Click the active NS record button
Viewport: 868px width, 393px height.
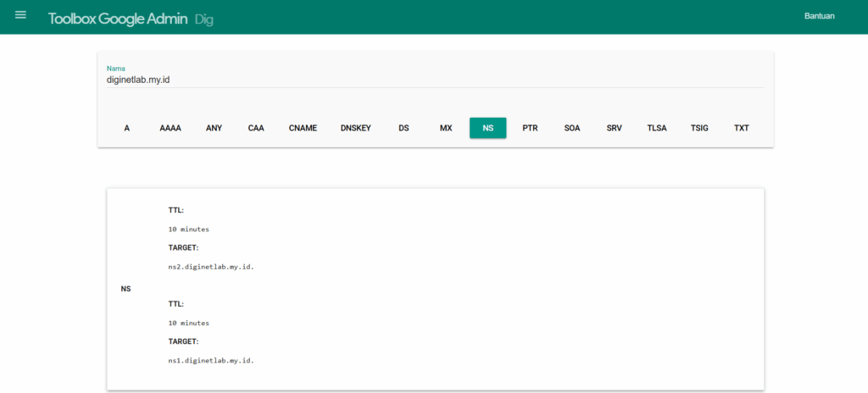(487, 128)
